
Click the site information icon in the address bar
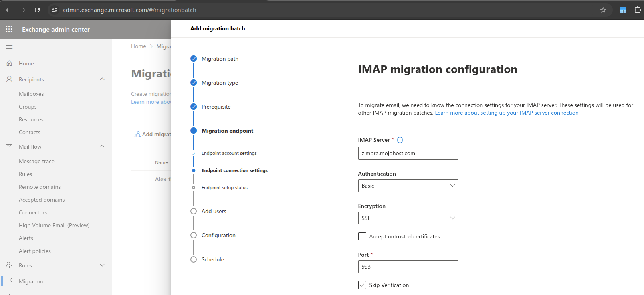click(55, 10)
